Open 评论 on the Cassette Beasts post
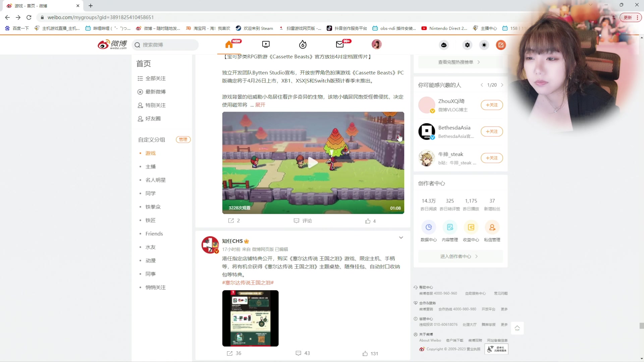Screen dimensions: 644x362 click(303, 221)
